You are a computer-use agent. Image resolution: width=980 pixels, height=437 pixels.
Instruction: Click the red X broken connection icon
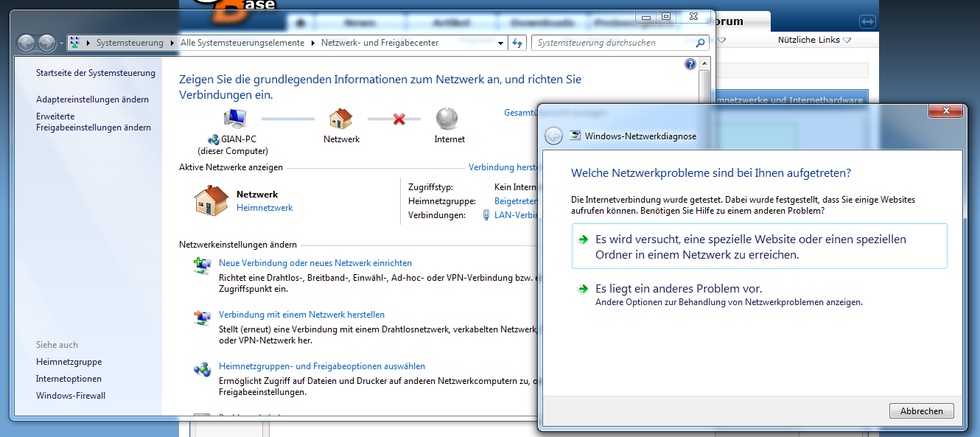point(399,118)
